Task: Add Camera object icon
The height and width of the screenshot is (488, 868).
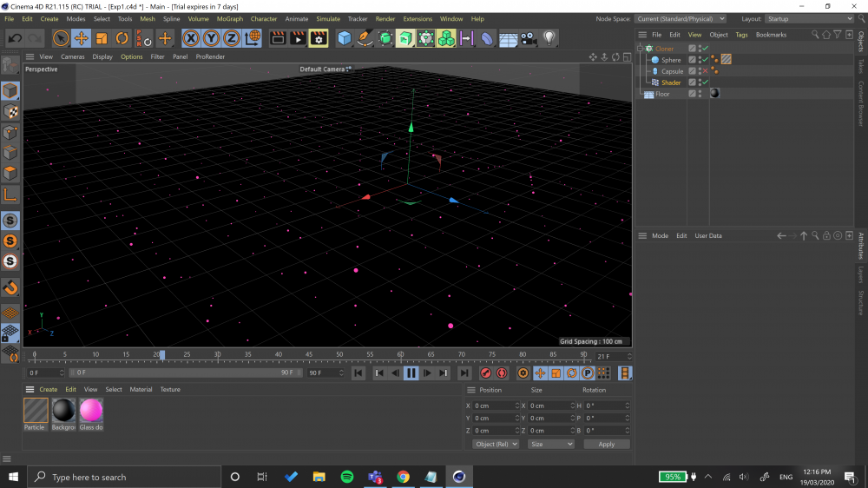Action: tap(528, 38)
